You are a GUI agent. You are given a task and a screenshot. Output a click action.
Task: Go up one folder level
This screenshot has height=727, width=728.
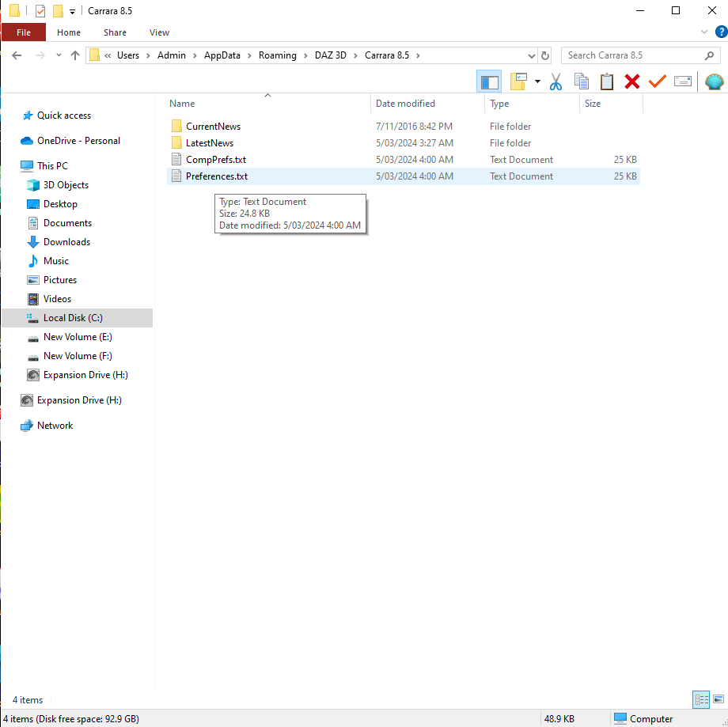(x=74, y=55)
